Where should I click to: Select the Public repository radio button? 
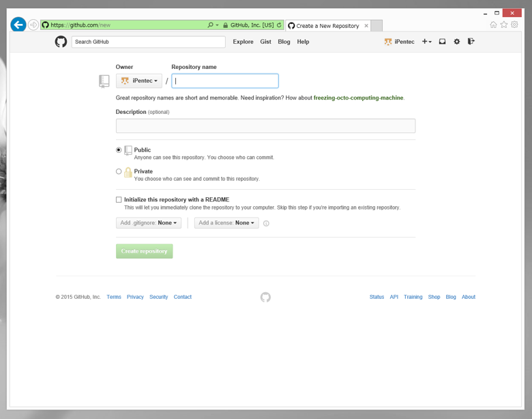pos(119,150)
